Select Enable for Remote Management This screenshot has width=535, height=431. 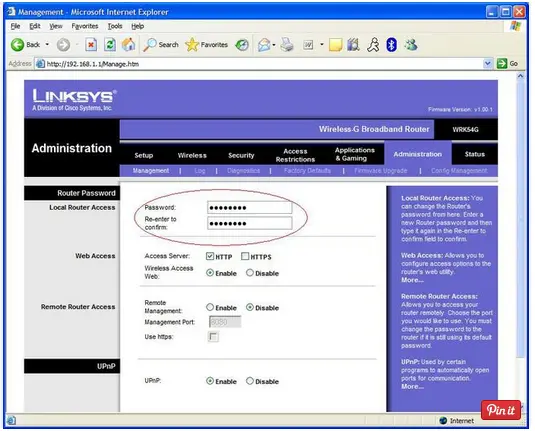pos(210,307)
